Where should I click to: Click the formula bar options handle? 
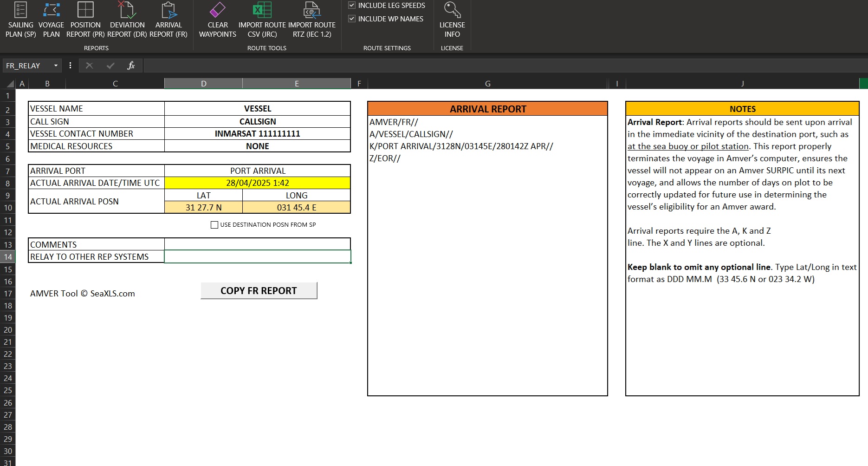tap(70, 66)
